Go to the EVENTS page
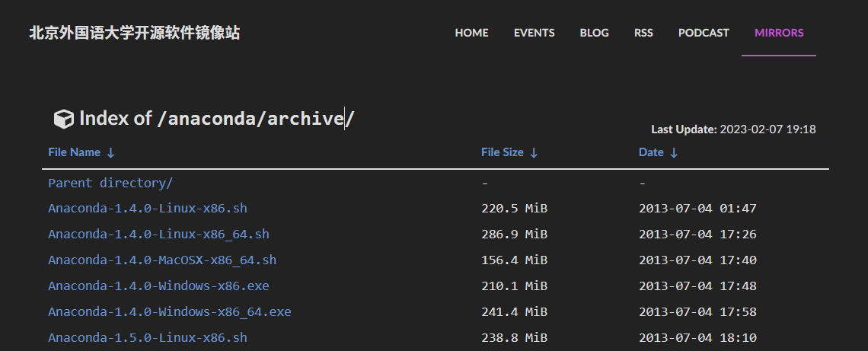Viewport: 868px width, 351px height. (x=534, y=33)
